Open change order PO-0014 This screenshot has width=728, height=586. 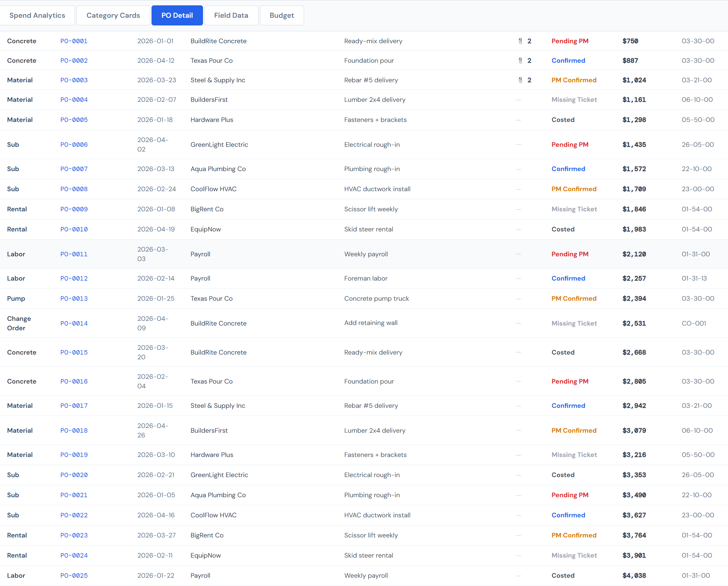click(74, 323)
